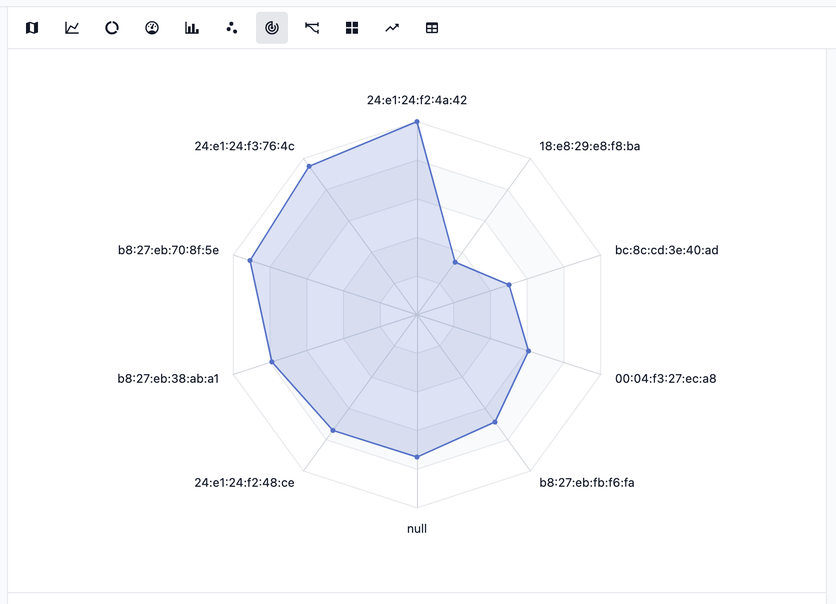This screenshot has width=836, height=604.
Task: Choose the trend line chart icon
Action: pyautogui.click(x=392, y=28)
